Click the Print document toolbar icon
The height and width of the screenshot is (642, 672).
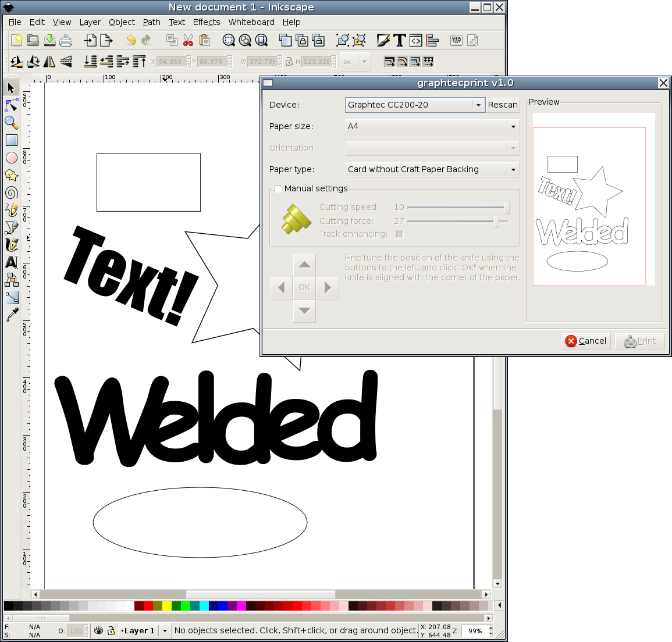coord(66,40)
